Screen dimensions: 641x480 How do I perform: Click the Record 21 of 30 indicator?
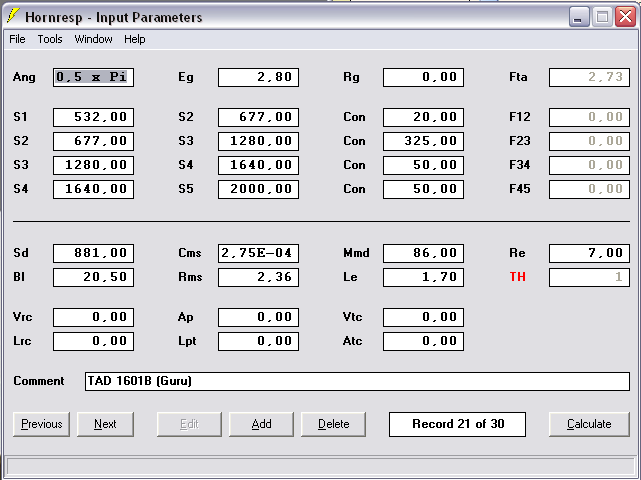click(x=457, y=424)
